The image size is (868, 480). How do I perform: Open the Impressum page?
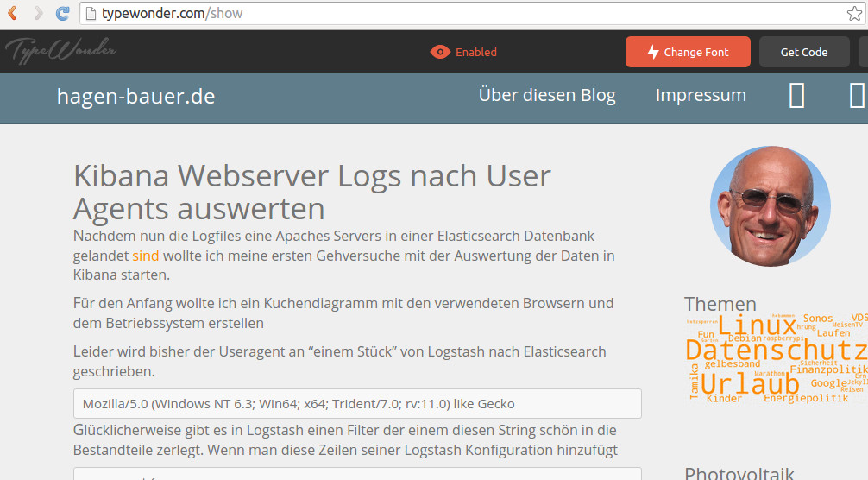point(701,96)
